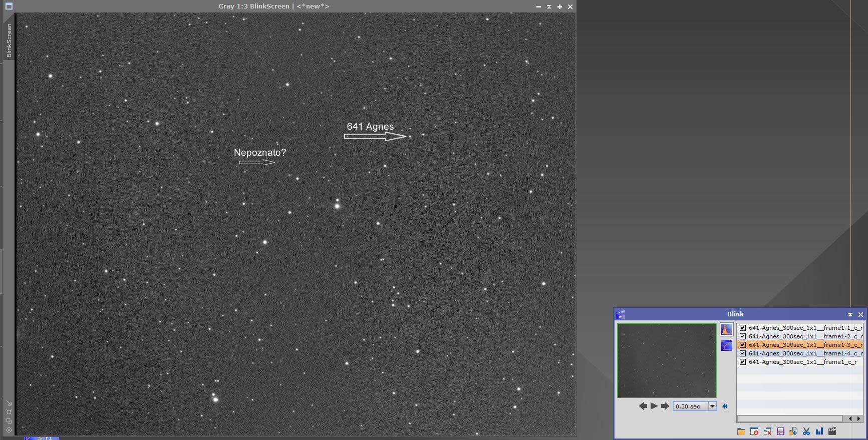This screenshot has width=868, height=440.
Task: Click the save files icon in Blink
Action: point(780,431)
